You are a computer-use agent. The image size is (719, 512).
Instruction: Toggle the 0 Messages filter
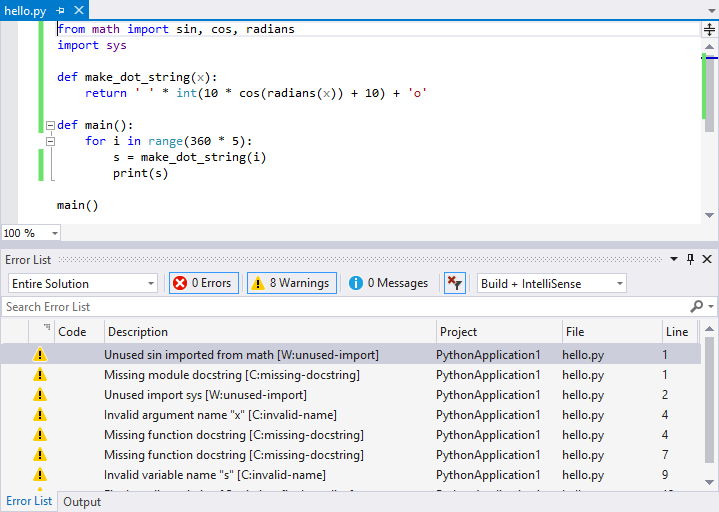point(389,283)
